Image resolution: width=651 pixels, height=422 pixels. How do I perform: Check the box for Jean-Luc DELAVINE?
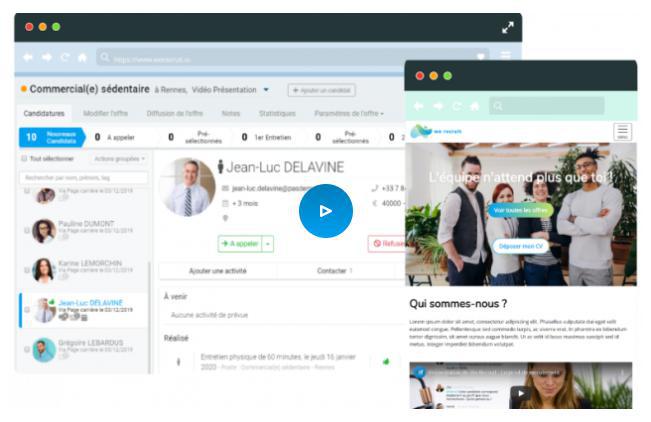[27, 310]
